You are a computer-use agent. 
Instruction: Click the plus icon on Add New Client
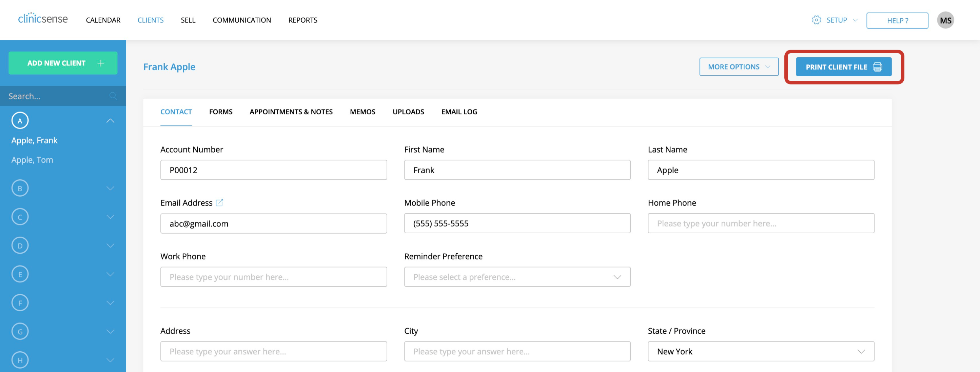(100, 63)
